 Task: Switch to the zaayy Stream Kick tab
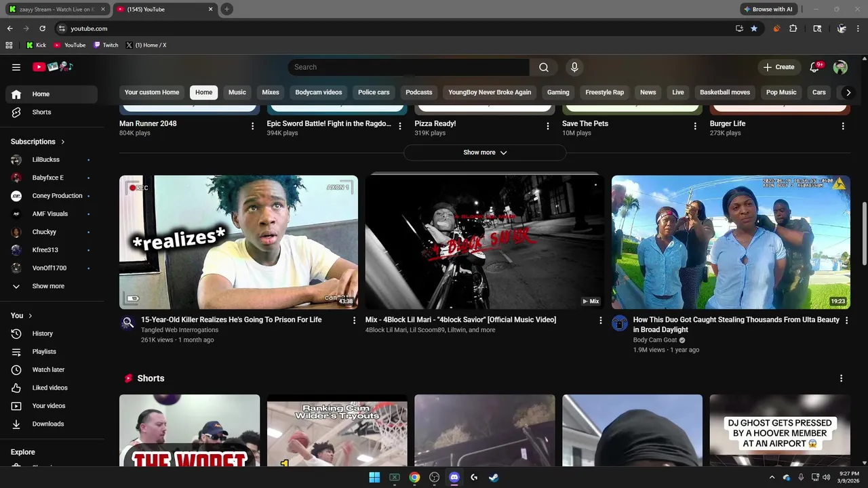point(57,9)
